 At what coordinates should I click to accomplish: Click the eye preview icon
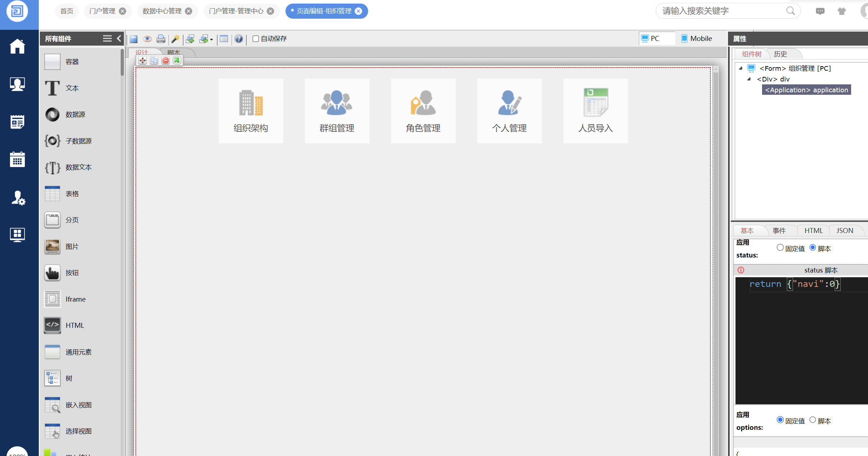(x=147, y=39)
